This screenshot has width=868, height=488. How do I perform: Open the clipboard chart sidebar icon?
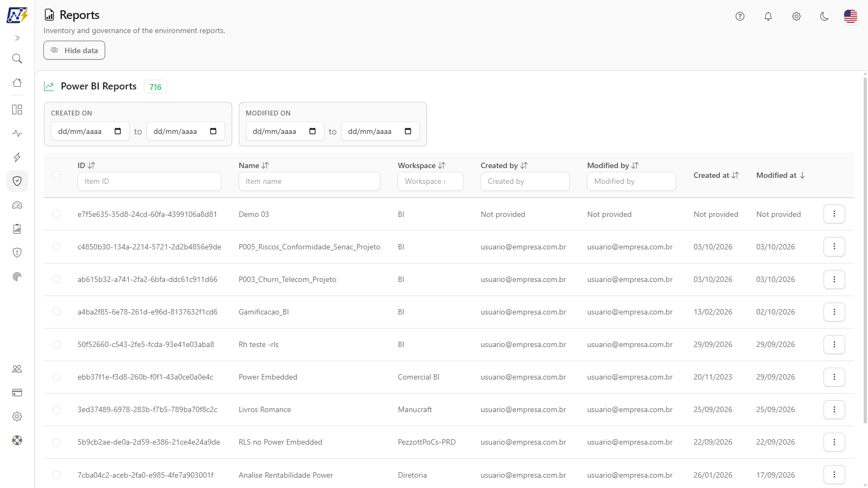(x=17, y=229)
